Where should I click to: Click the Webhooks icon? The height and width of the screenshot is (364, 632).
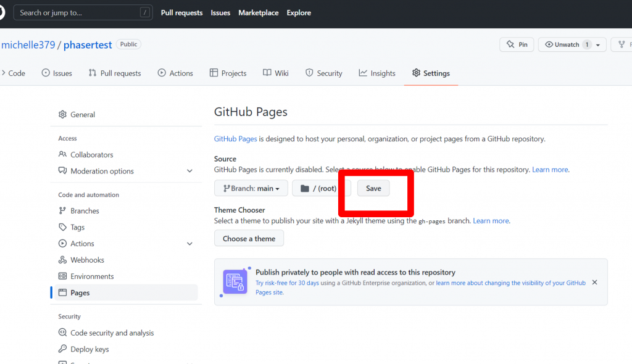(x=62, y=260)
